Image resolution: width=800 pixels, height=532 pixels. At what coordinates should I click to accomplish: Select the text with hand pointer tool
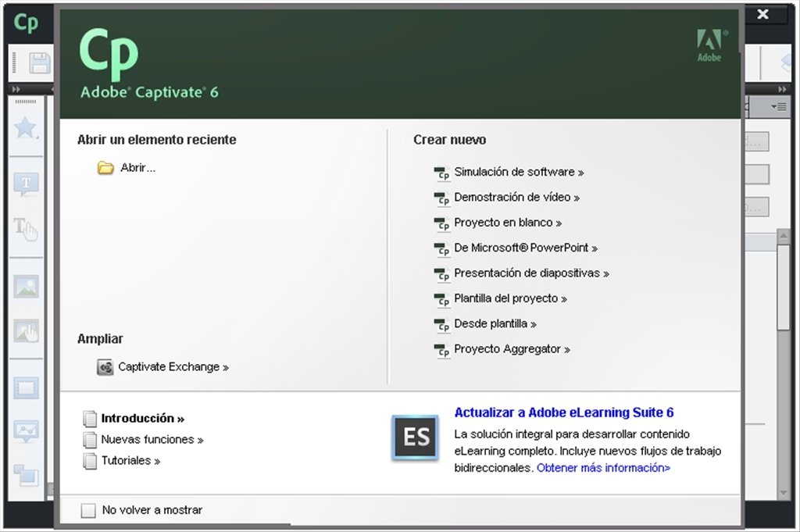26,229
